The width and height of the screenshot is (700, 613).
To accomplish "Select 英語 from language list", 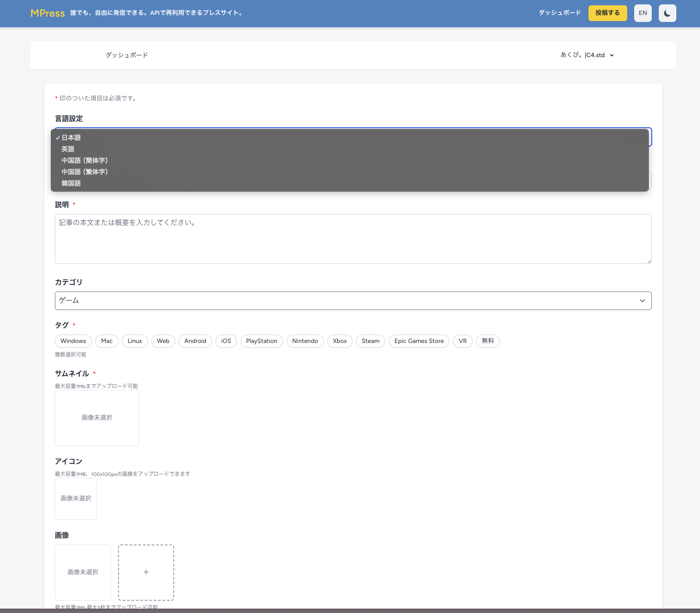I will pyautogui.click(x=68, y=149).
